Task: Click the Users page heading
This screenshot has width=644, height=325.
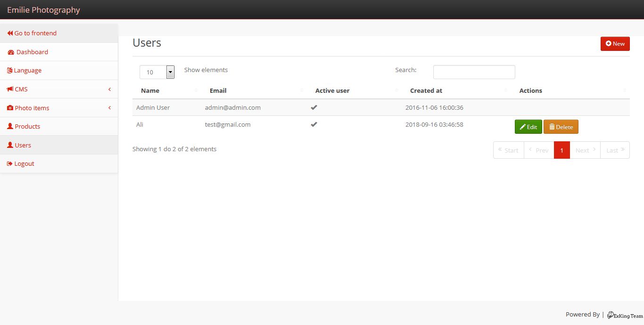Action: tap(147, 43)
